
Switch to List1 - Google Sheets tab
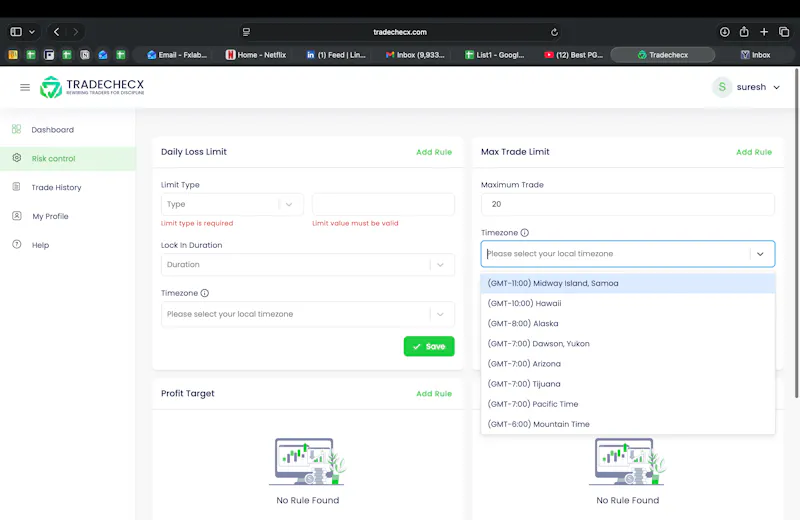(x=495, y=55)
